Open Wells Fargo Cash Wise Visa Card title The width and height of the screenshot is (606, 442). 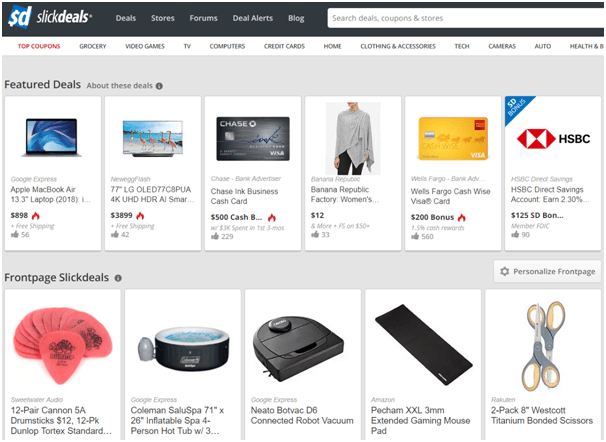pyautogui.click(x=451, y=196)
